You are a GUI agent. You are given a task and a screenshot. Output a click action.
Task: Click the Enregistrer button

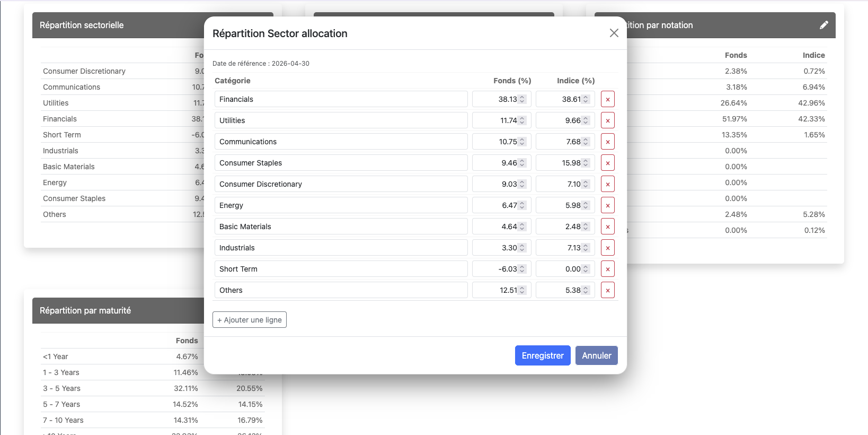pyautogui.click(x=543, y=355)
